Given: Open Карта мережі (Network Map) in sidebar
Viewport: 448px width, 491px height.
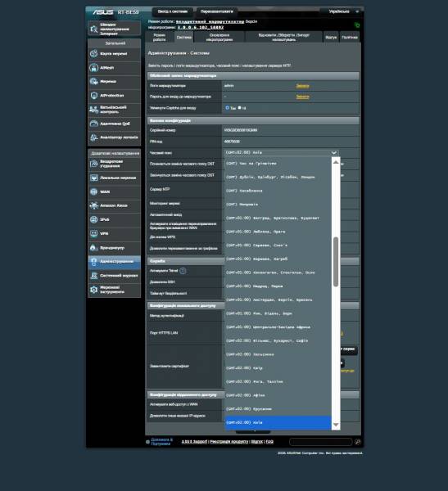Looking at the screenshot, I should (114, 54).
